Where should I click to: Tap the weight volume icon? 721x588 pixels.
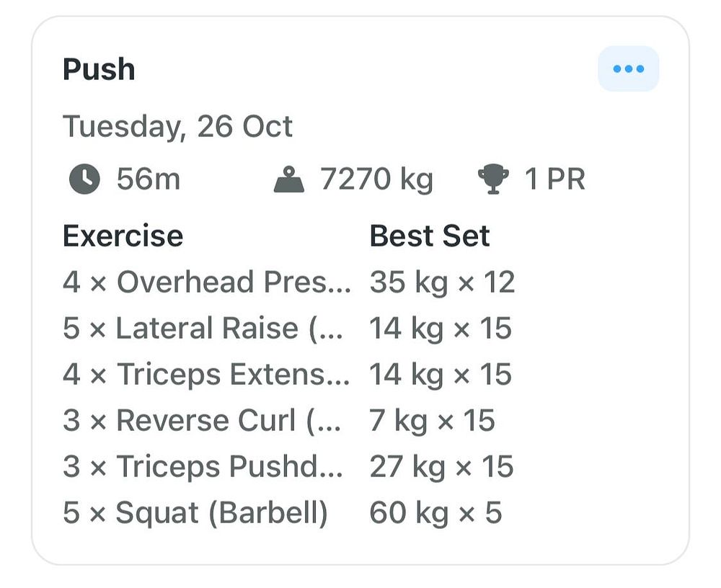[x=289, y=179]
